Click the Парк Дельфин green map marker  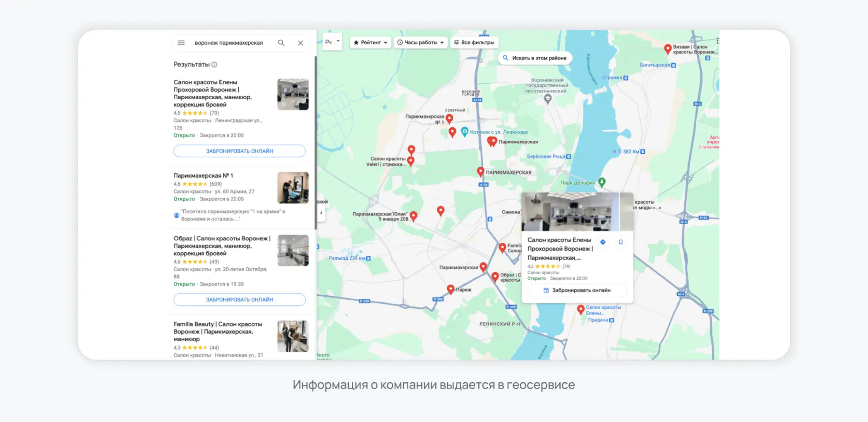point(602,182)
